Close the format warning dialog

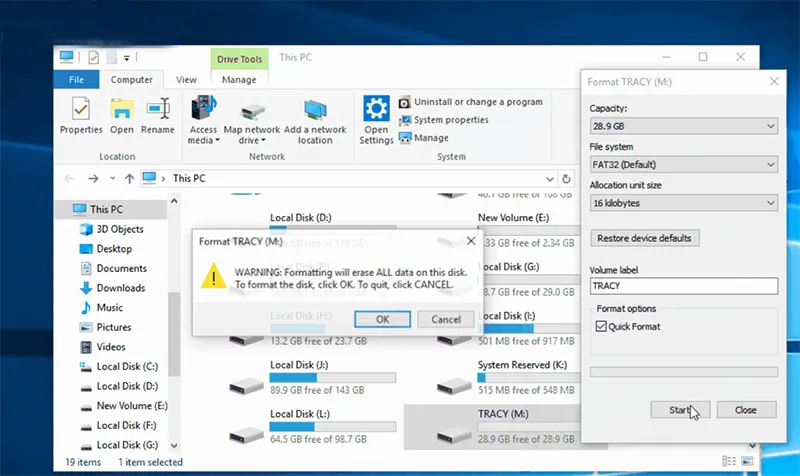point(471,241)
